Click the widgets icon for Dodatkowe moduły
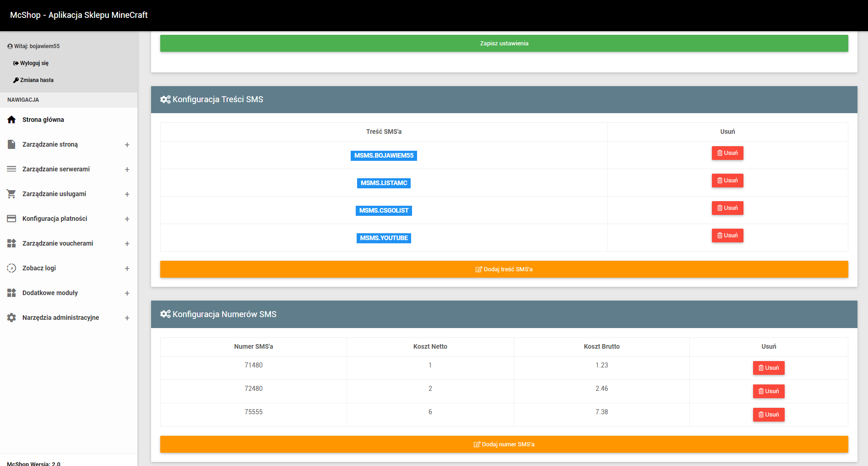 (x=11, y=293)
